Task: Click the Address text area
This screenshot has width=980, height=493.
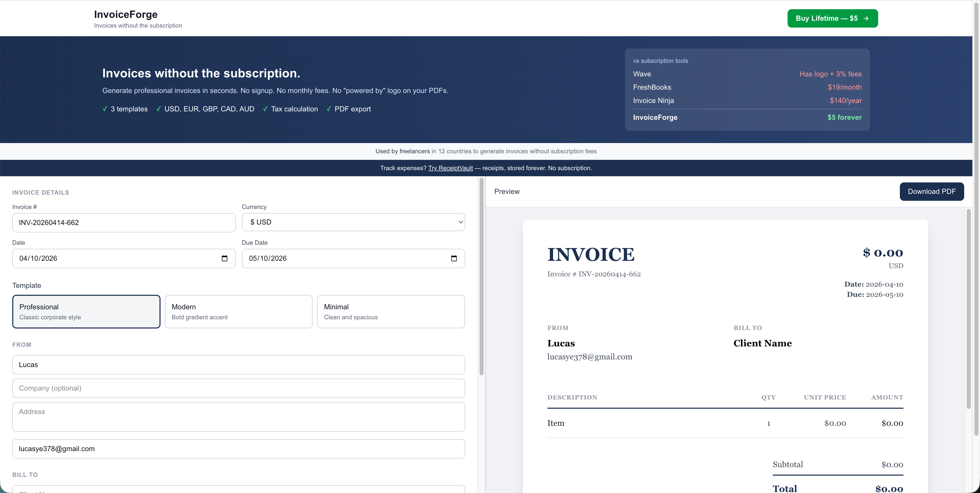Action: coord(239,417)
